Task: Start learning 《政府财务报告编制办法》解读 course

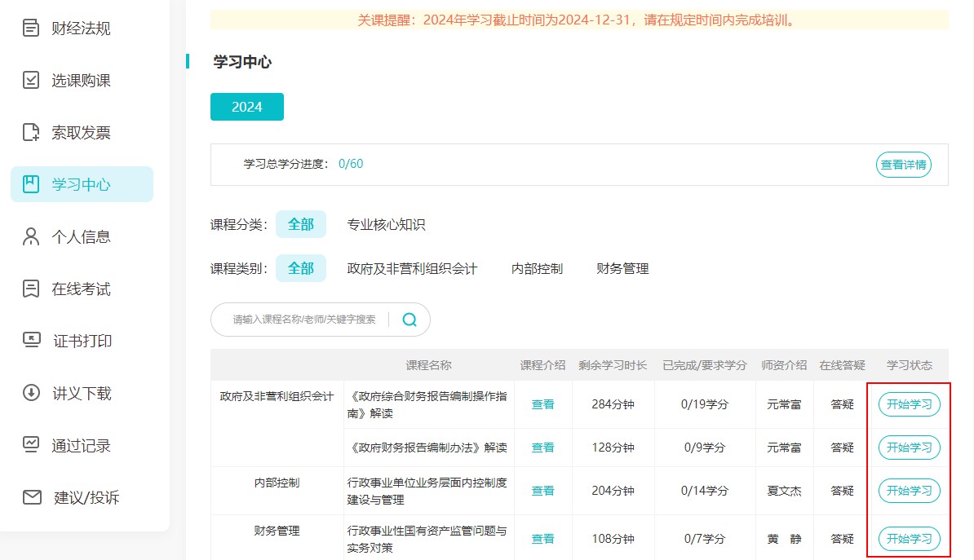Action: click(909, 448)
